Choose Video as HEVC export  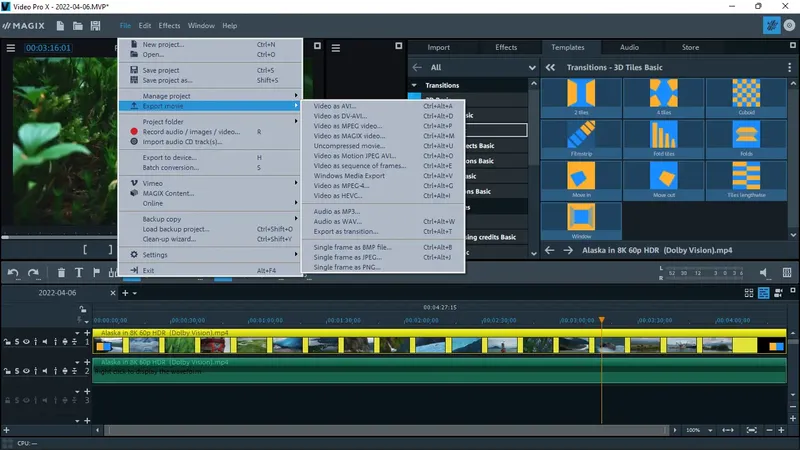[x=384, y=196]
